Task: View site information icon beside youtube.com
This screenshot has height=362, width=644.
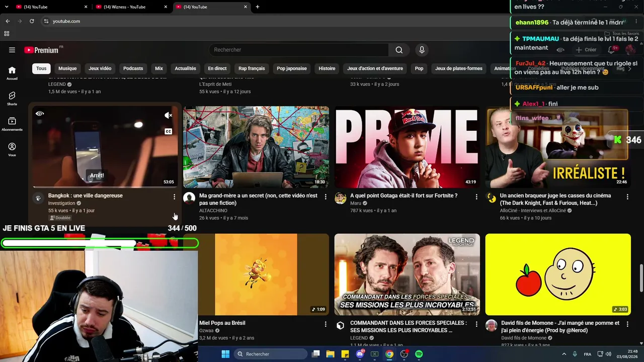Action: pyautogui.click(x=46, y=21)
